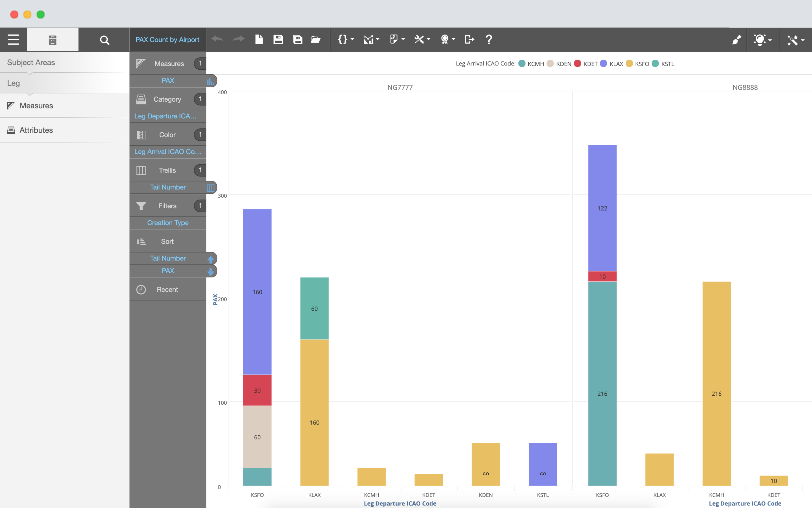Click Leg Arrival ICAO Code color pill

click(168, 152)
